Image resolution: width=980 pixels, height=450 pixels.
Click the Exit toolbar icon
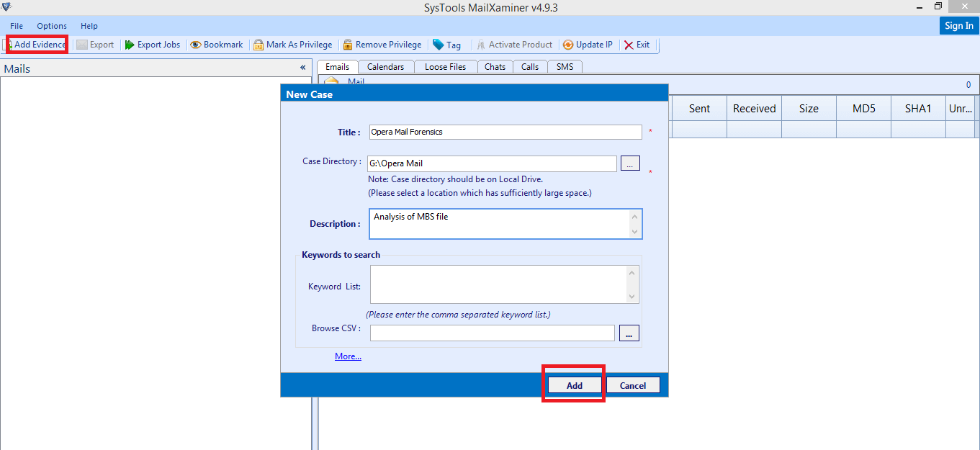629,45
